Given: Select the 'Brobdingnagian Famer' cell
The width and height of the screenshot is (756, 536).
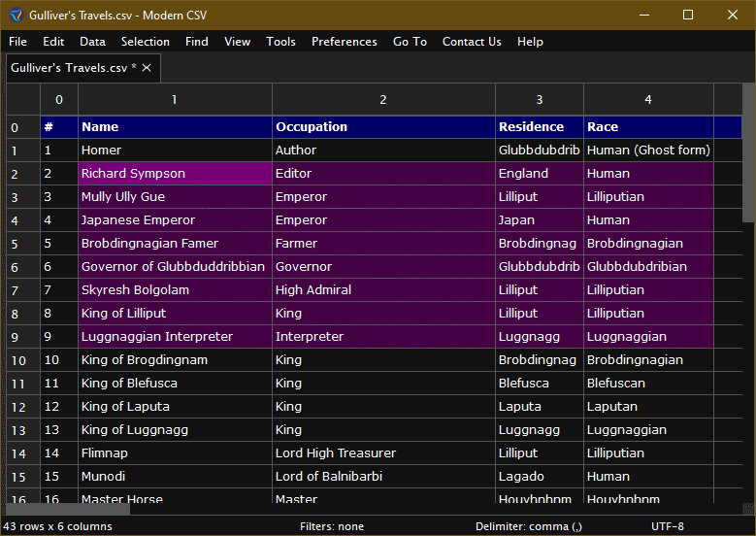Looking at the screenshot, I should tap(175, 243).
